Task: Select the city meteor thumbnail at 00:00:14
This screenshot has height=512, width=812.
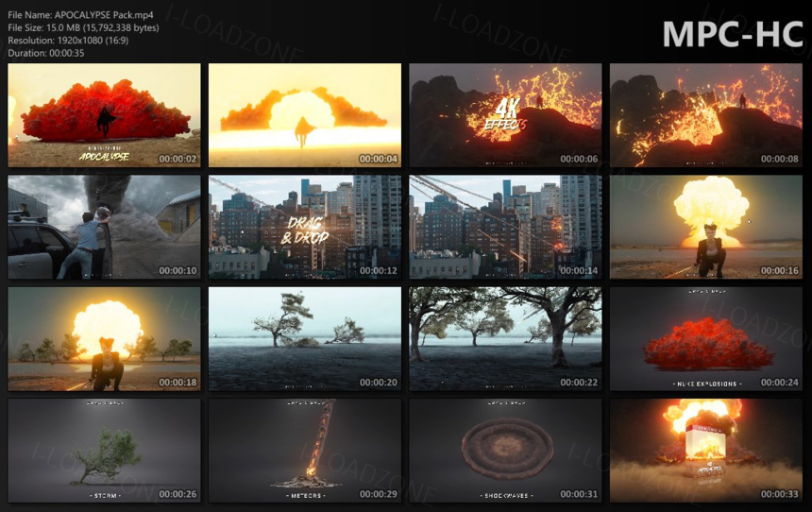Action: (x=505, y=227)
